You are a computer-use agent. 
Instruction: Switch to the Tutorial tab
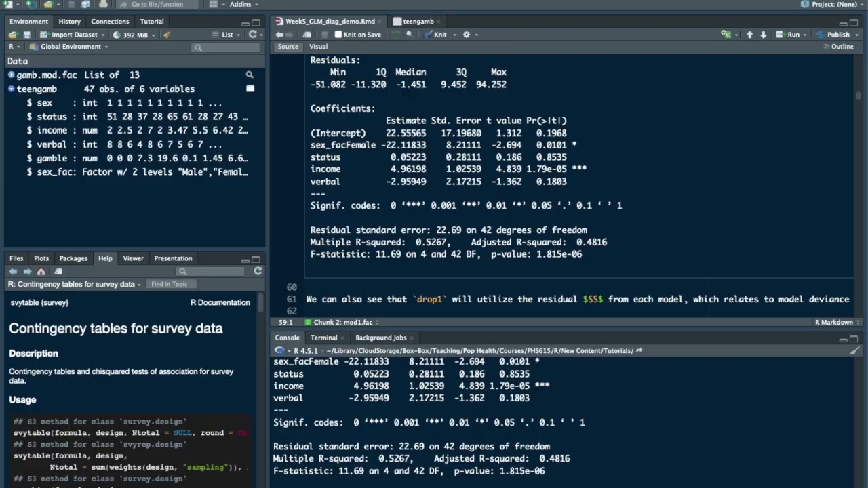tap(152, 21)
